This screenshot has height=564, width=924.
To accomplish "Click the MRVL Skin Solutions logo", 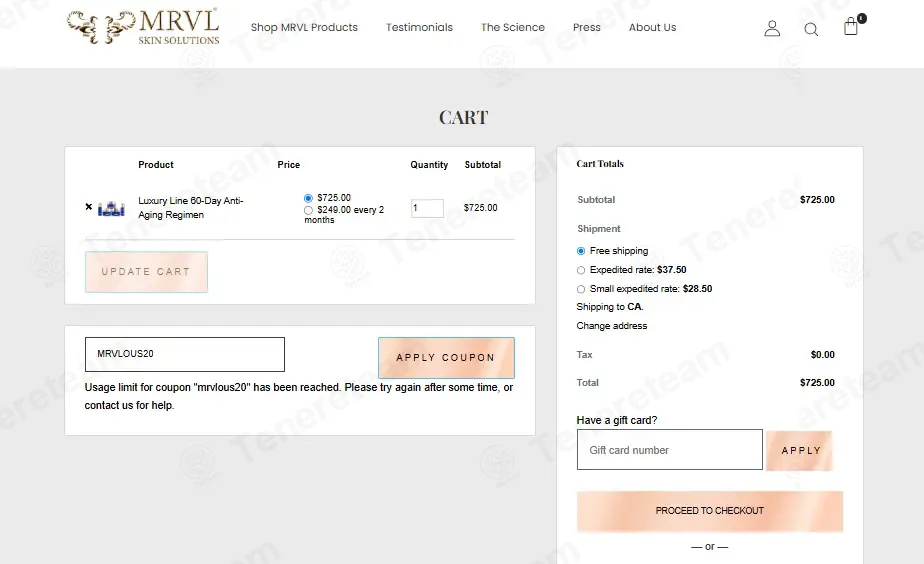I will (143, 27).
